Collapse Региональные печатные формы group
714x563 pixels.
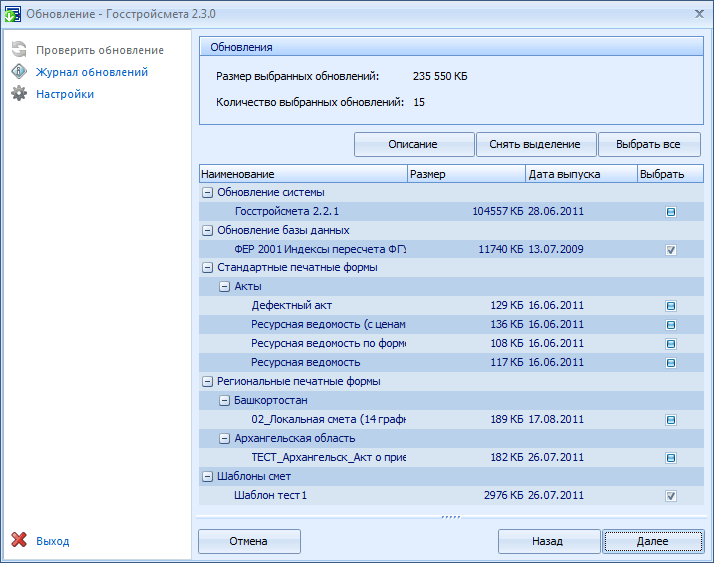tap(207, 382)
